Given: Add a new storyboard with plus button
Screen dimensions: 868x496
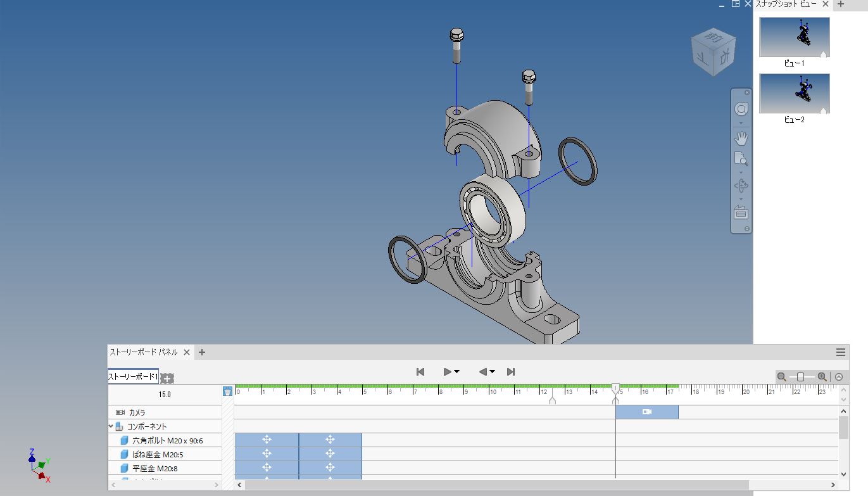Looking at the screenshot, I should [167, 378].
